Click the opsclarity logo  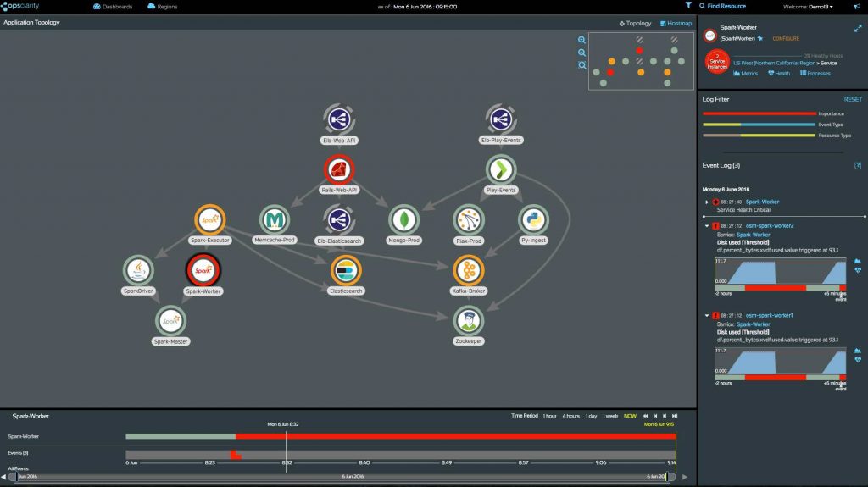[20, 6]
